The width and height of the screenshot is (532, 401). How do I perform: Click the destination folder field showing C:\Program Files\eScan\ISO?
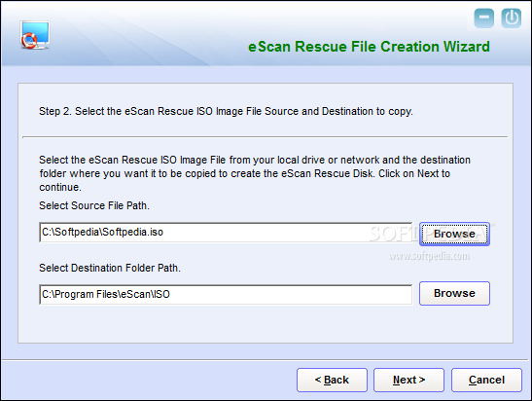pos(226,294)
